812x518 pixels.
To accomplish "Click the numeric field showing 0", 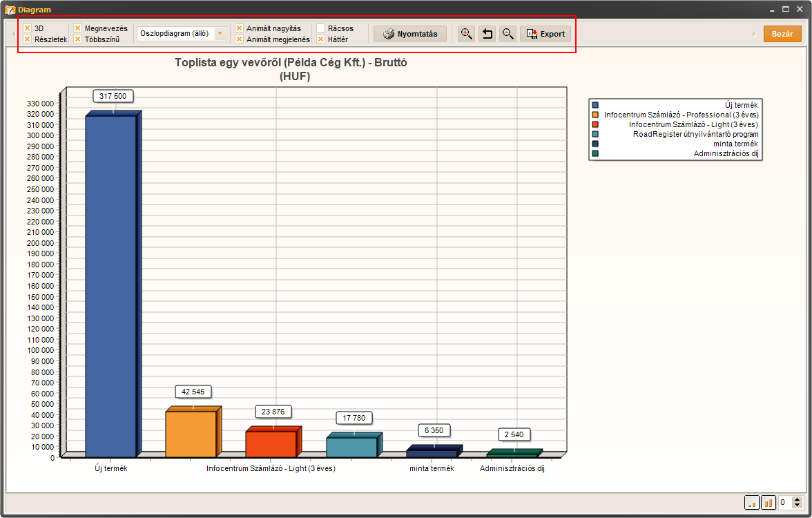I will (785, 503).
